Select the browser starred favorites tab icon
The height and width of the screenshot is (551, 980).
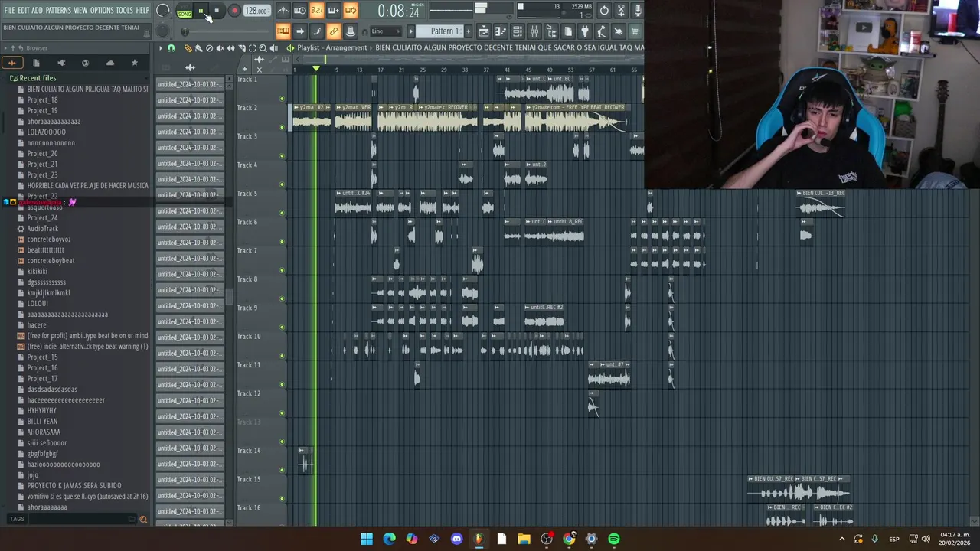coord(135,63)
